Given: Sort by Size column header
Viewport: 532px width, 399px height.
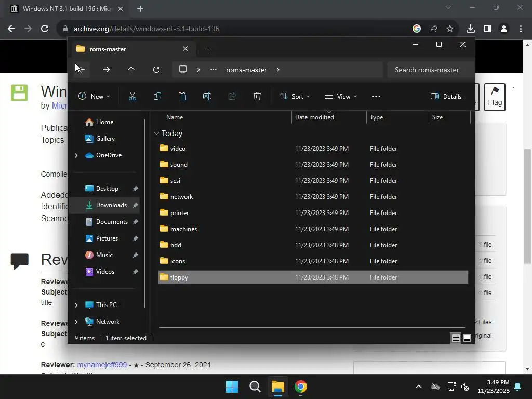Looking at the screenshot, I should 437,117.
